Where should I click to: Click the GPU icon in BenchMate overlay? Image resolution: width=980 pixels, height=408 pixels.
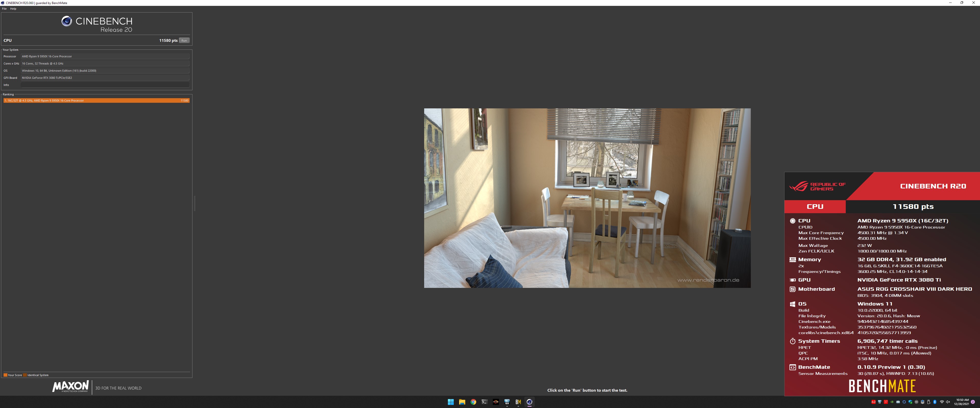pos(792,280)
